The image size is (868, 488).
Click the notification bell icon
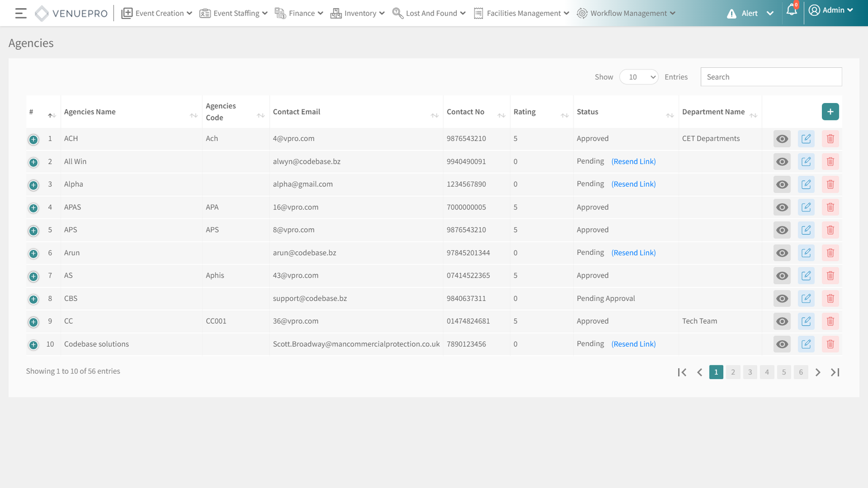pyautogui.click(x=792, y=10)
